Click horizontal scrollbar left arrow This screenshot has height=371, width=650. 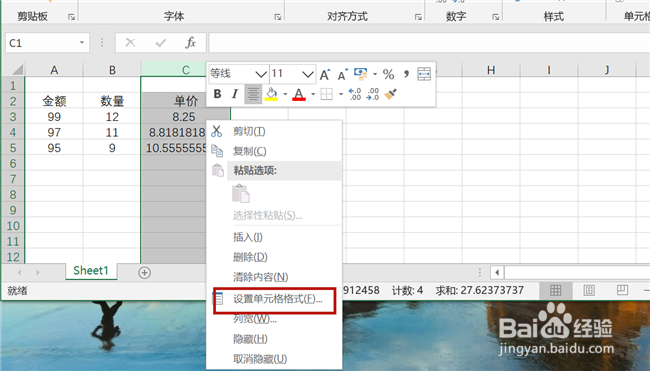(497, 273)
